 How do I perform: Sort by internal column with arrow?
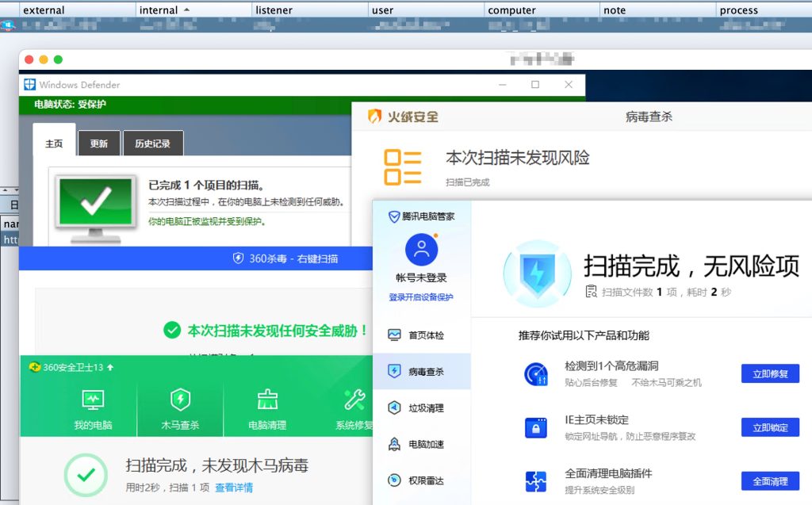(194, 10)
